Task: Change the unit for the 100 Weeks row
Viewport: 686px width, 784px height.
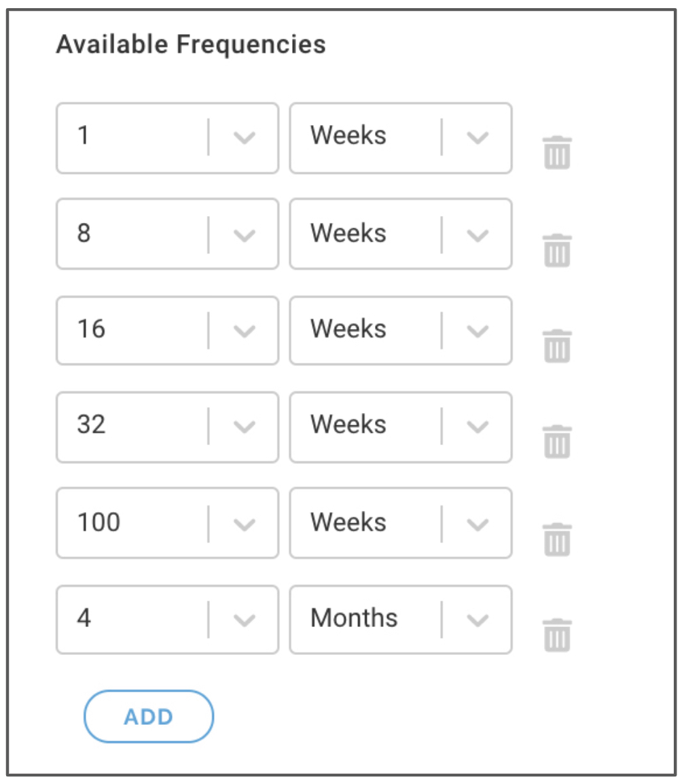Action: point(401,523)
